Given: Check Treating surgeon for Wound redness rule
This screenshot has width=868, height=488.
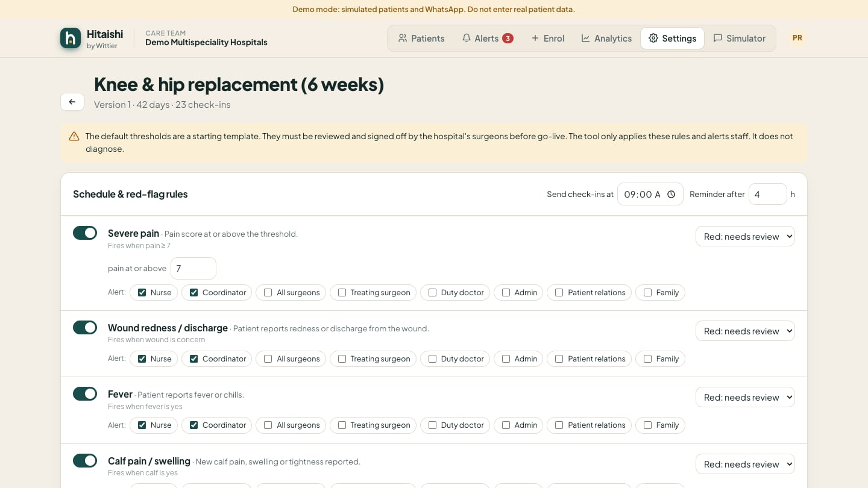Looking at the screenshot, I should pyautogui.click(x=342, y=359).
